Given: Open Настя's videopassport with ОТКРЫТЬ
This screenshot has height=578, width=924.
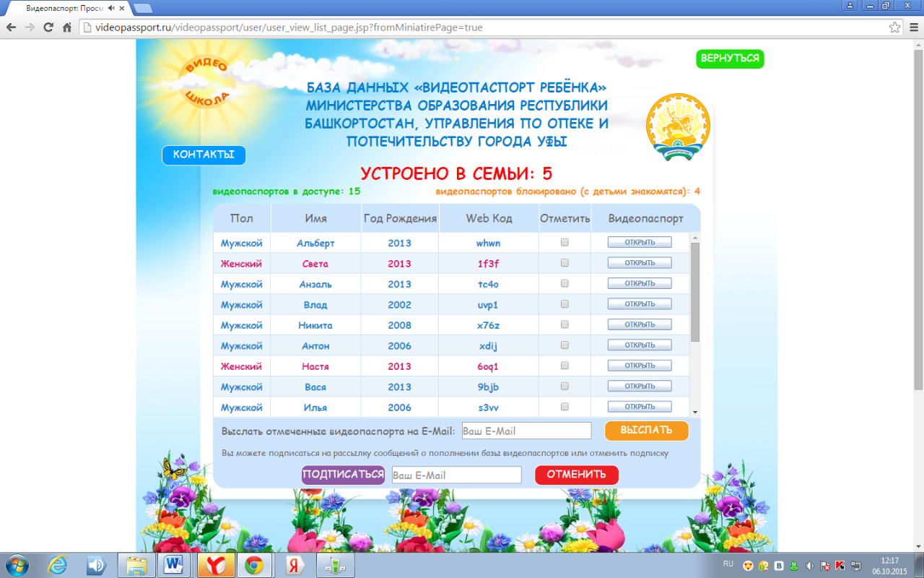Looking at the screenshot, I should point(640,366).
